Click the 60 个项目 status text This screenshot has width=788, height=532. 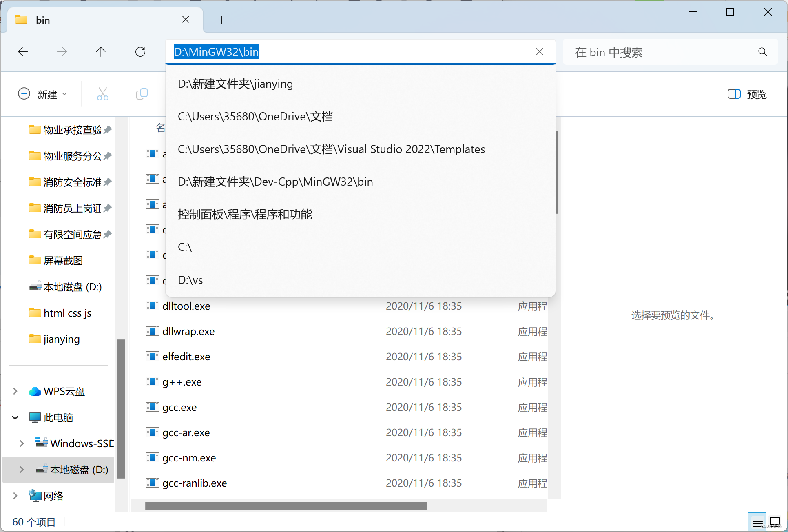pyautogui.click(x=34, y=522)
